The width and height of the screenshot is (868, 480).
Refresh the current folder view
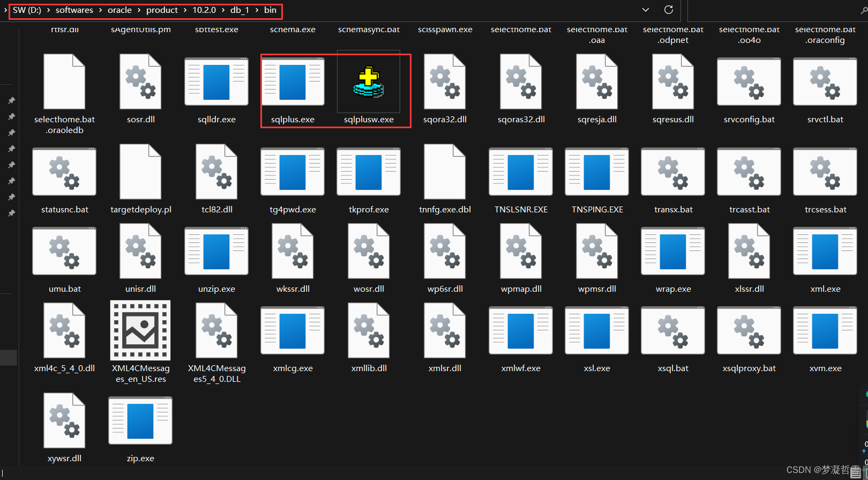click(x=669, y=10)
